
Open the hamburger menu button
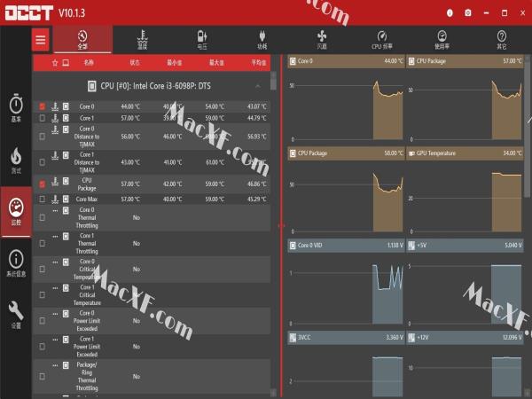[x=41, y=40]
